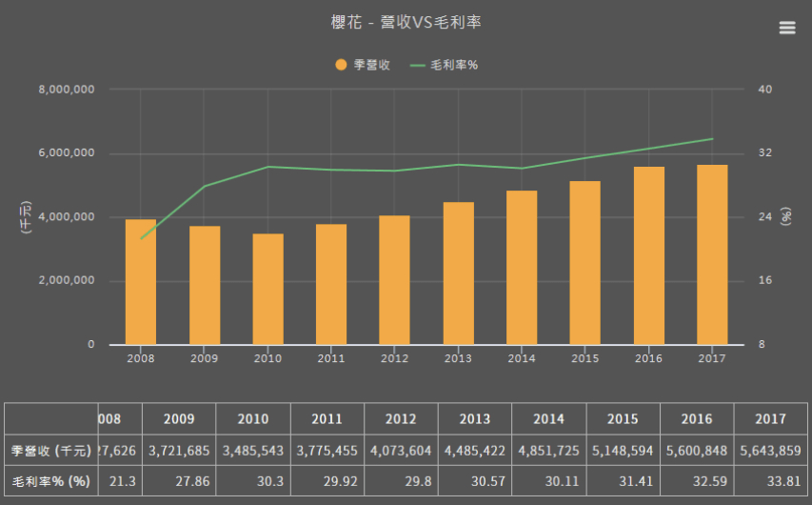812x505 pixels.
Task: Toggle the 季營收 legend series
Action: [363, 65]
